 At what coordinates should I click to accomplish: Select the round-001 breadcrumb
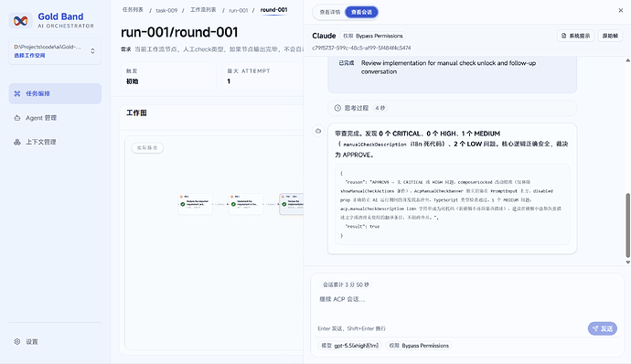(274, 10)
